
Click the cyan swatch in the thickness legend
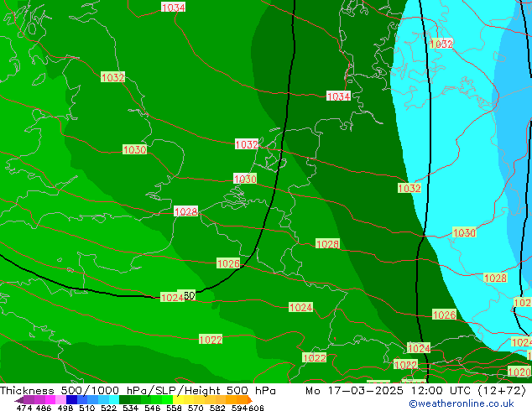point(114,399)
